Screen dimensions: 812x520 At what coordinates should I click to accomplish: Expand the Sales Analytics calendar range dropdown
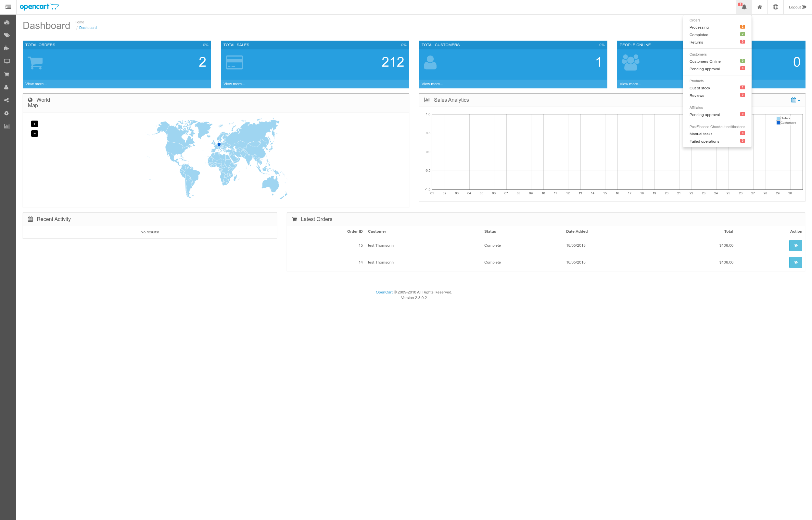coord(795,100)
